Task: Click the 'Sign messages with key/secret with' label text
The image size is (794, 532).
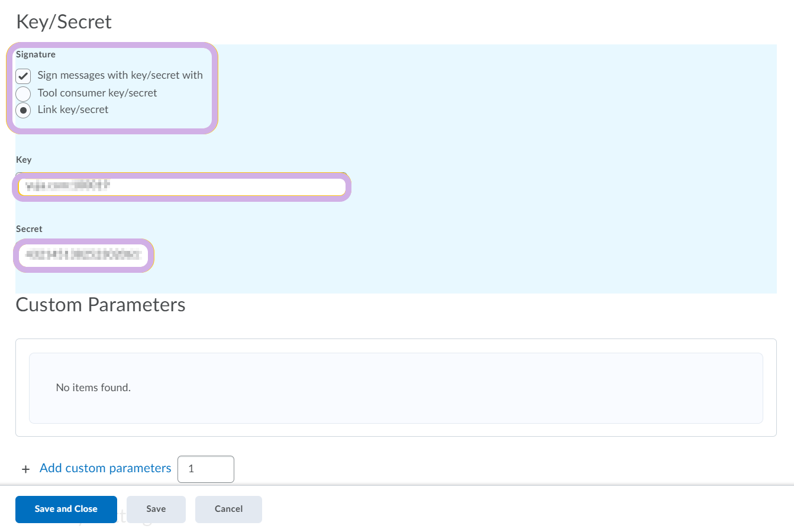Action: click(x=120, y=75)
